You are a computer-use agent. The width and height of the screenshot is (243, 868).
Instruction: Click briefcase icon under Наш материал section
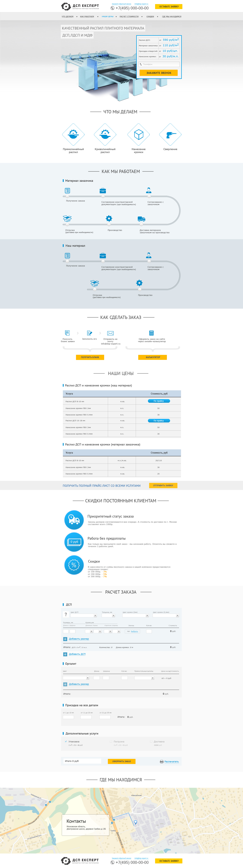click(x=103, y=256)
